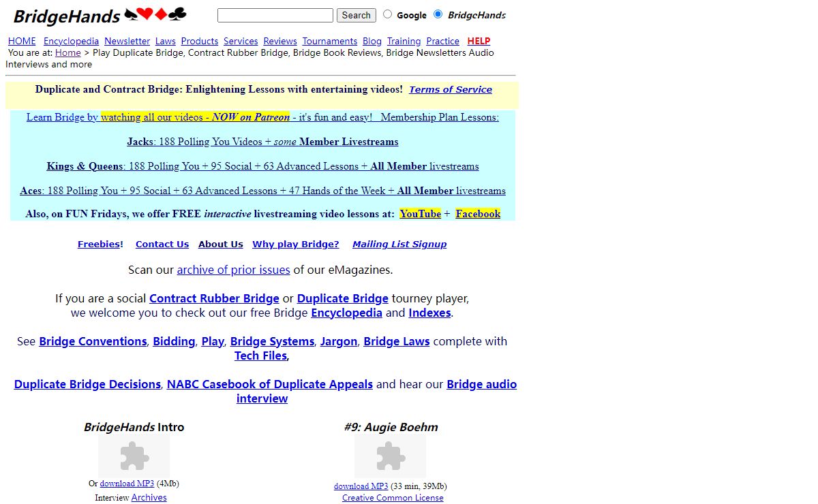Select the BridgeHands search radio button
This screenshot has width=818, height=504.
pos(438,14)
